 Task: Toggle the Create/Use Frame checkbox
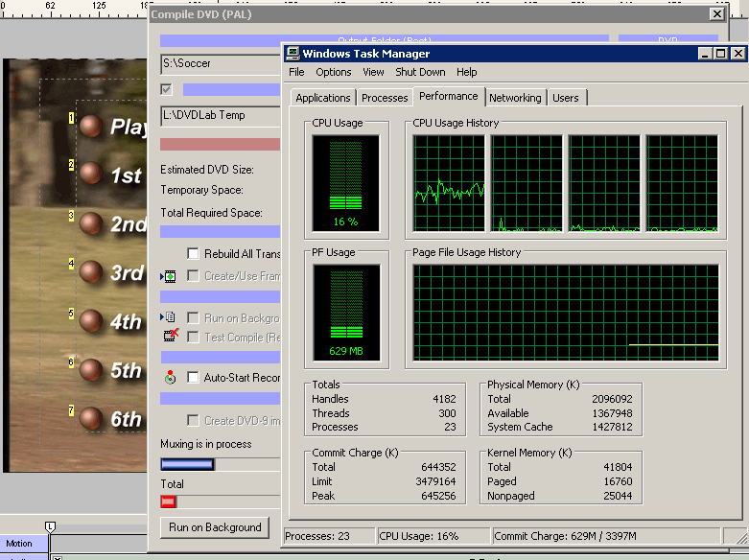(x=193, y=276)
